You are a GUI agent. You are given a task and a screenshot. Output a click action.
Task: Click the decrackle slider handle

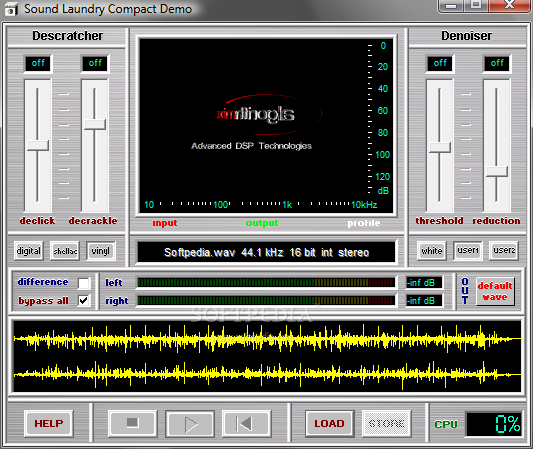click(95, 124)
